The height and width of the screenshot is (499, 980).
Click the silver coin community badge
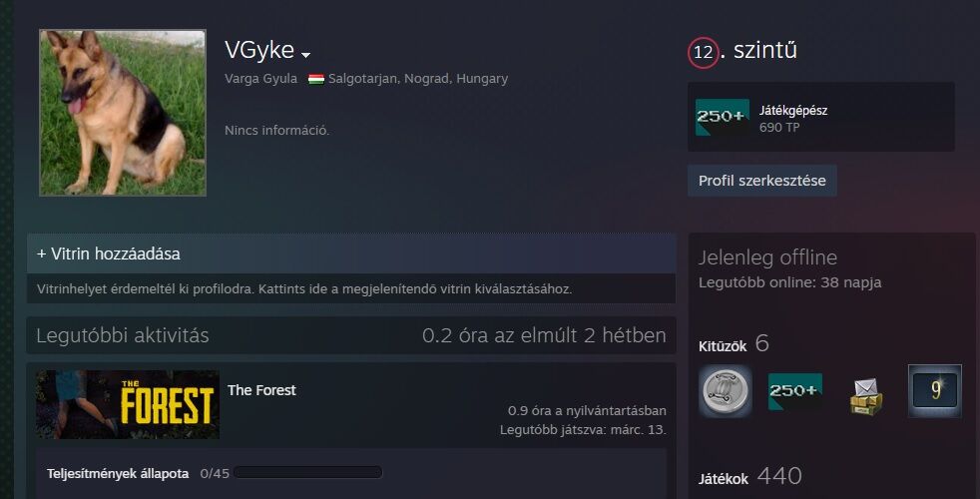click(725, 391)
